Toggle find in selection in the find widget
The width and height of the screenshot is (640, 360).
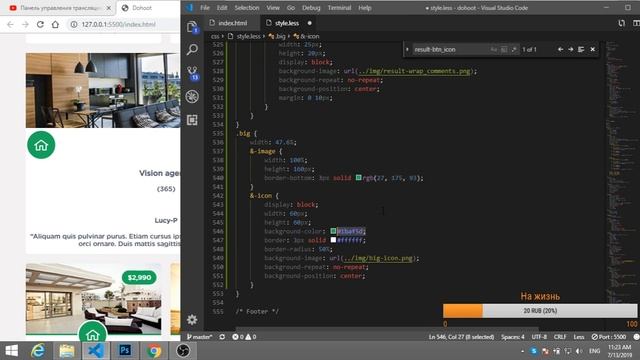click(581, 49)
